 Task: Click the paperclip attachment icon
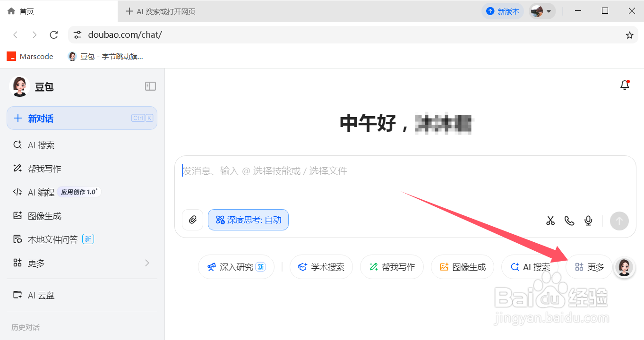[192, 220]
